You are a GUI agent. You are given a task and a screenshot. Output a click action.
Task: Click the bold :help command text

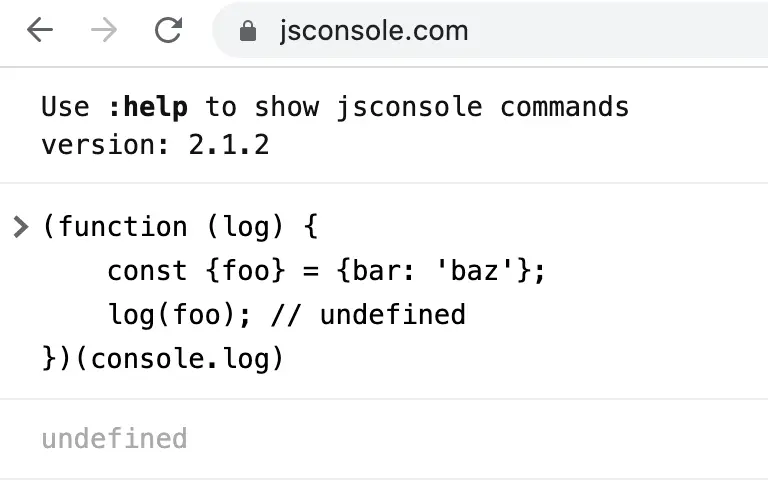[147, 107]
